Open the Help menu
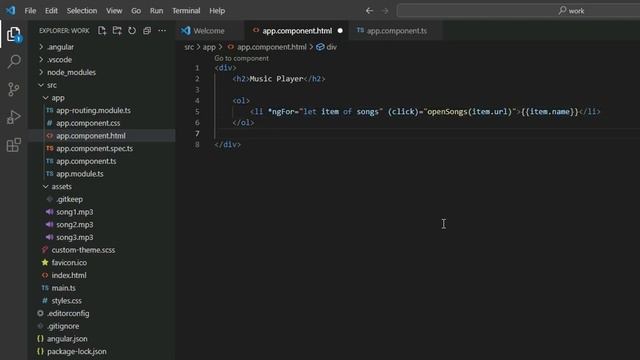This screenshot has height=360, width=640. pos(217,11)
